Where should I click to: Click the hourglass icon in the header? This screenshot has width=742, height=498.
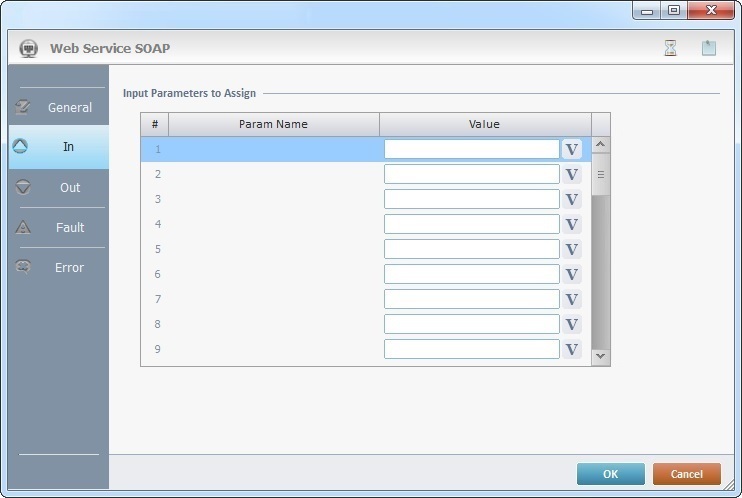[671, 48]
